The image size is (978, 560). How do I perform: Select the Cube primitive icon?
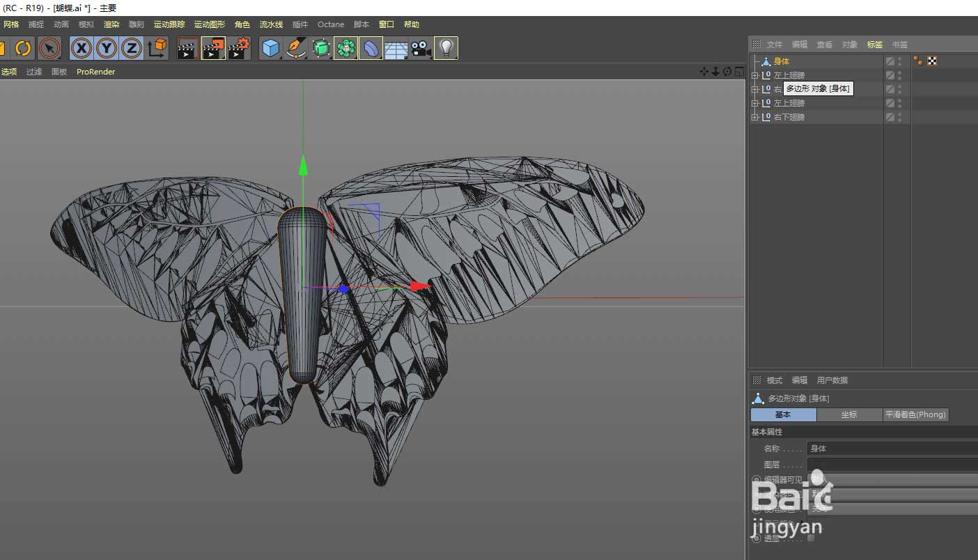click(270, 48)
